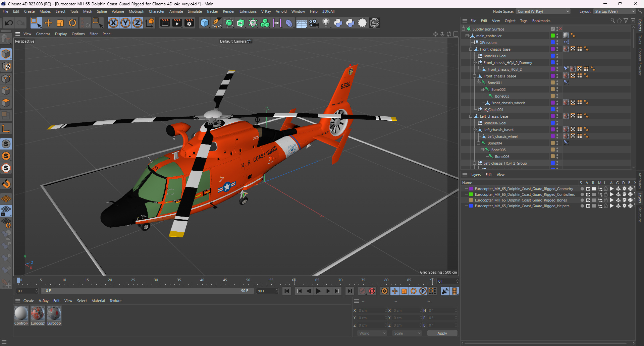The height and width of the screenshot is (346, 644).
Task: Collapse the main_controller tree node
Action: coord(467,36)
